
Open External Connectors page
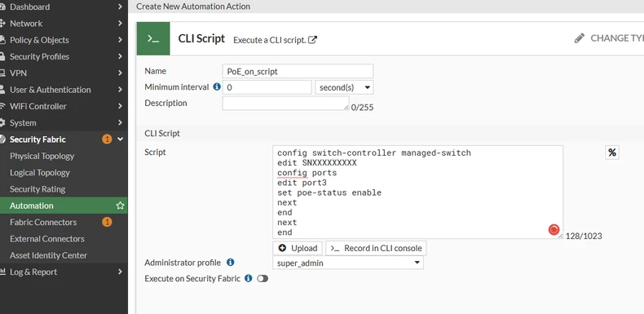[46, 239]
